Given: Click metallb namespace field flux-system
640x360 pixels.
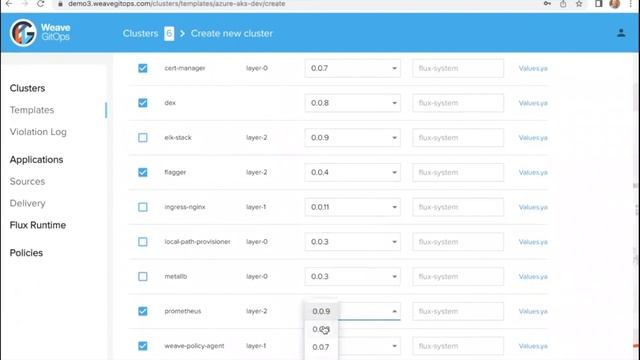Looking at the screenshot, I should pos(458,276).
